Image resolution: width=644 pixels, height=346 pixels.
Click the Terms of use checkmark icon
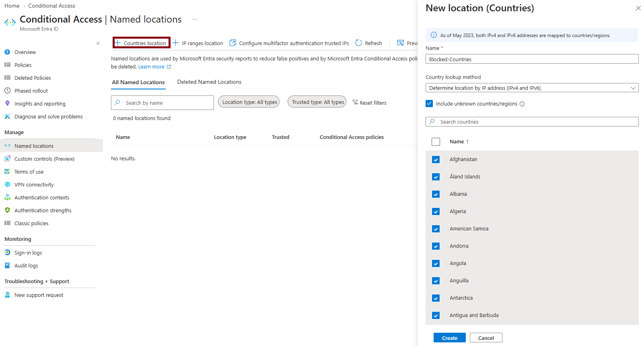pos(7,172)
